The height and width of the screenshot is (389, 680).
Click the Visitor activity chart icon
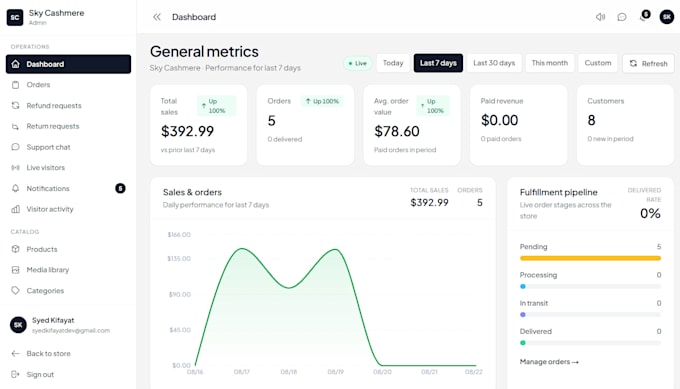[16, 209]
